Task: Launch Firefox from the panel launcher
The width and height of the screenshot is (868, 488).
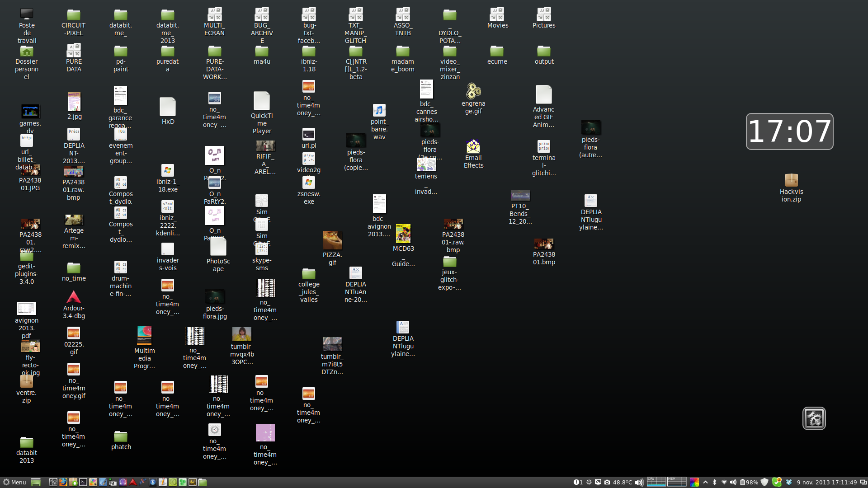Action: click(63, 482)
